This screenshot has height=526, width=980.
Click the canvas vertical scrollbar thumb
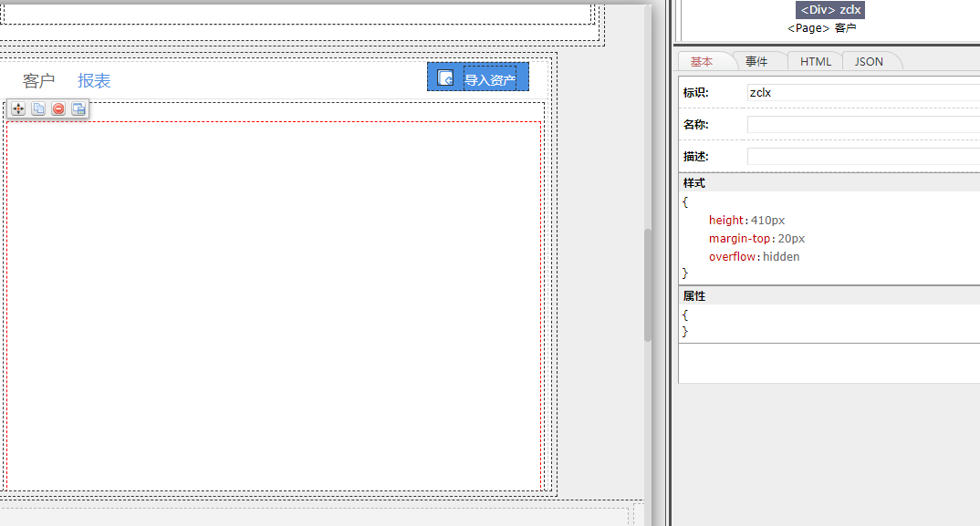click(x=648, y=284)
